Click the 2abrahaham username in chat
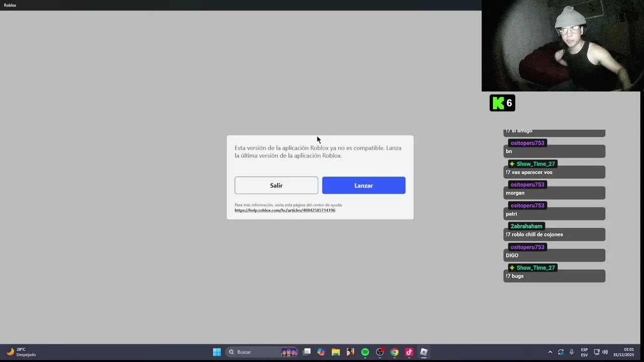 tap(526, 226)
